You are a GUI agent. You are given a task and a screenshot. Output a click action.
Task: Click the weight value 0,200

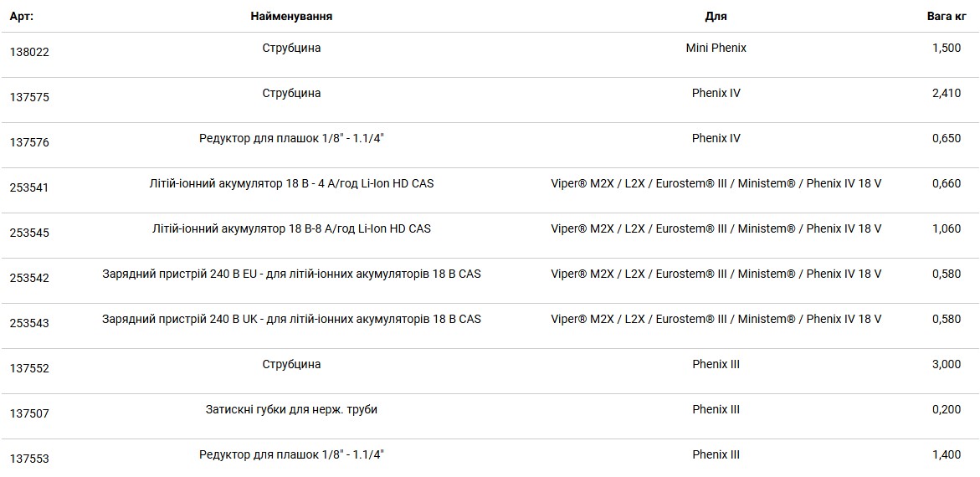tap(947, 409)
